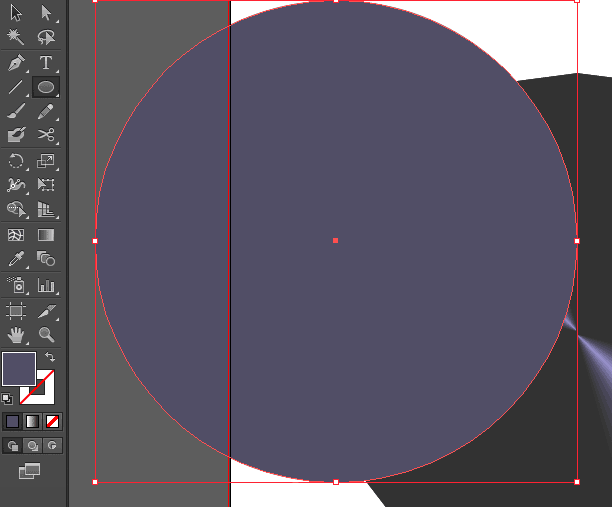Viewport: 612px width, 507px height.
Task: Select the Selection tool (black arrow)
Action: [x=16, y=13]
